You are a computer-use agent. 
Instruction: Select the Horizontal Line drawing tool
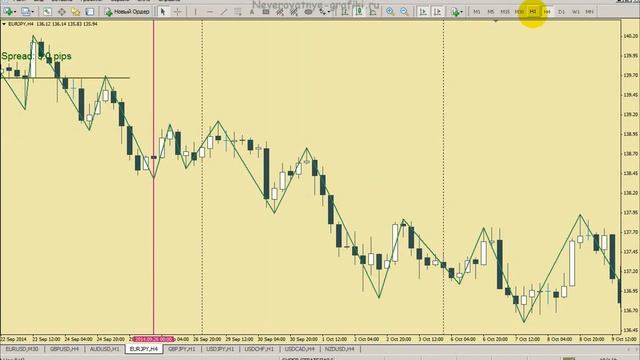click(x=210, y=12)
